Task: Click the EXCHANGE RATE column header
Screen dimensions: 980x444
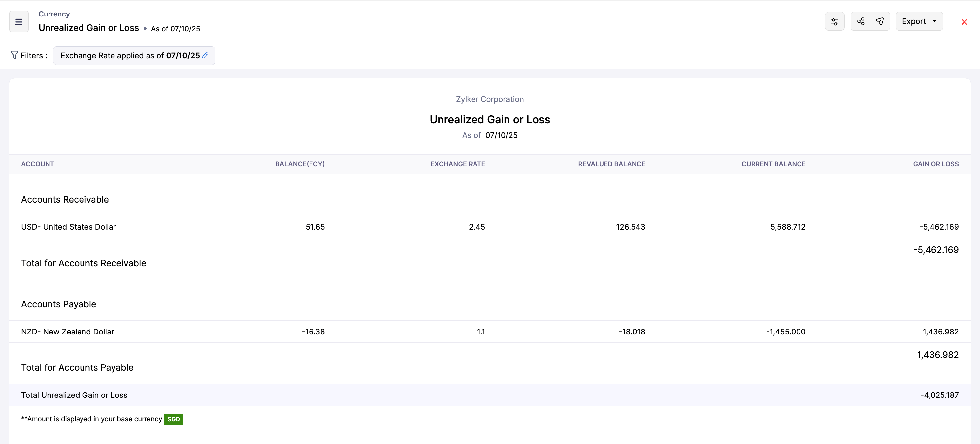Action: [x=457, y=164]
